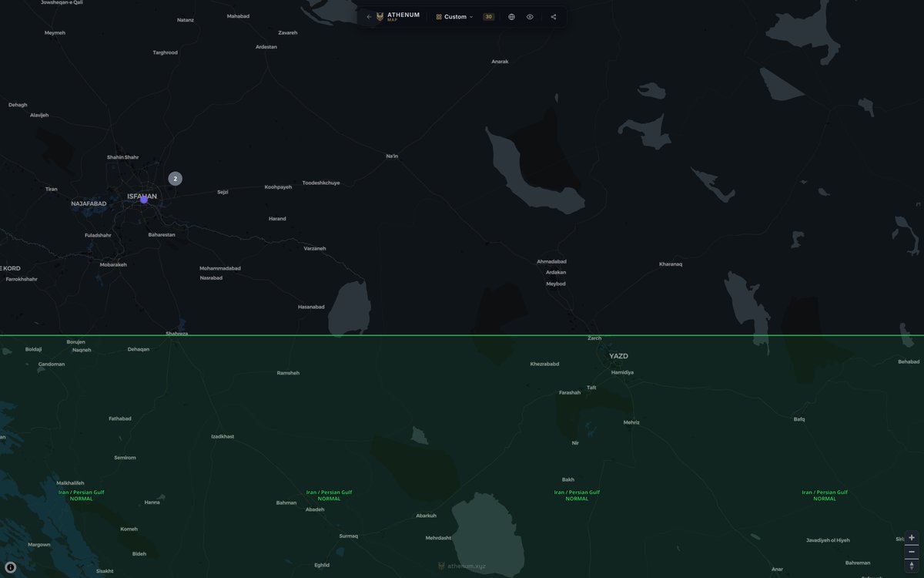Viewport: 924px width, 578px height.
Task: Click the Shahin Shahr label
Action: (122, 157)
